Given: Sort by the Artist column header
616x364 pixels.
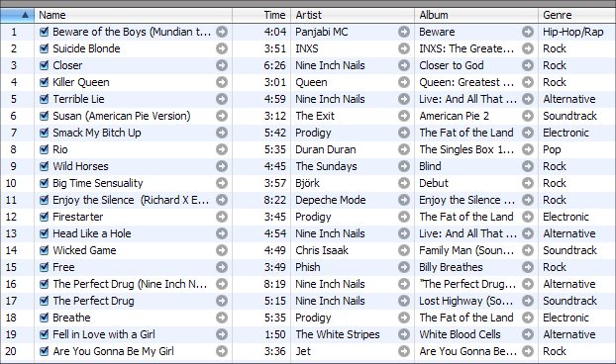Looking at the screenshot, I should [x=353, y=15].
